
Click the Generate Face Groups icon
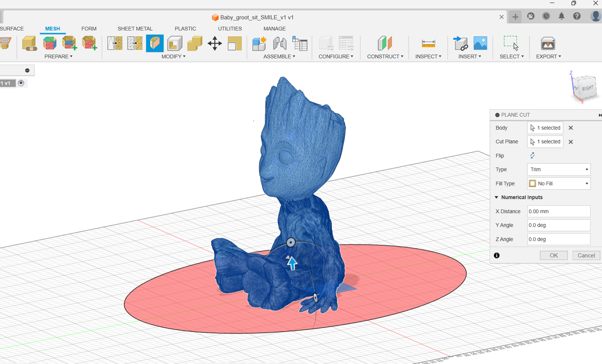(49, 43)
